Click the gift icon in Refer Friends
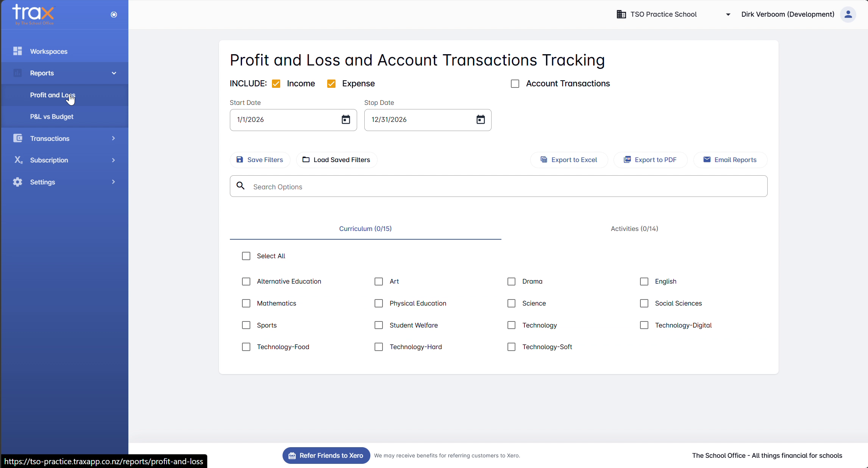Screen dimensions: 868x468 coord(292,456)
